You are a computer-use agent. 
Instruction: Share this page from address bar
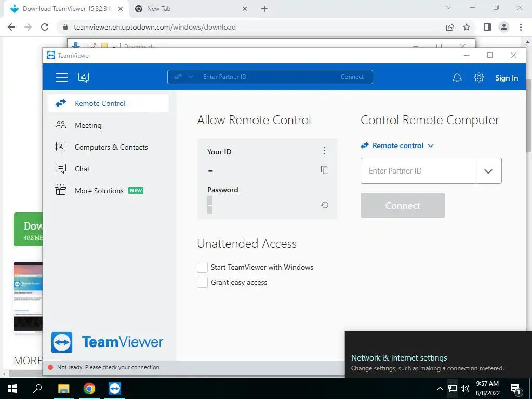pos(450,27)
